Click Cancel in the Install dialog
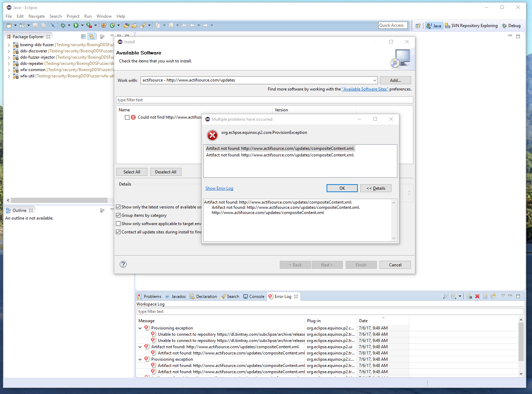 click(395, 265)
